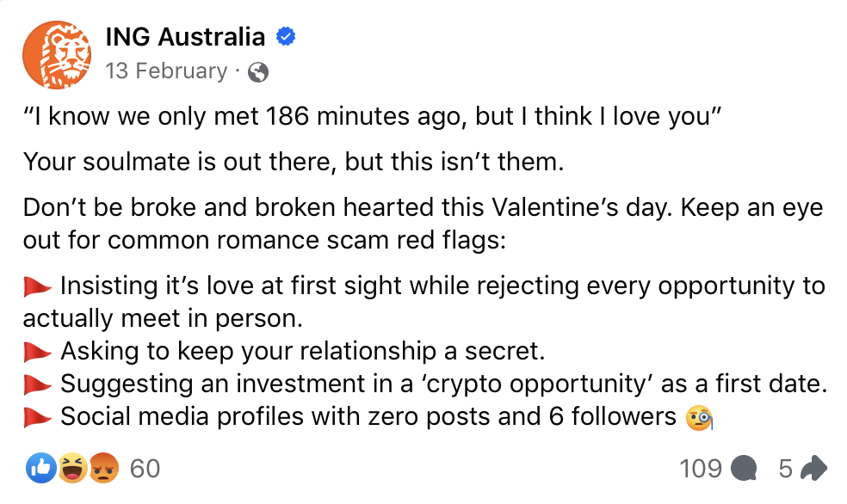Click the quoted '186 minutes ago' opening line
Image resolution: width=847 pixels, height=504 pixels.
371,118
